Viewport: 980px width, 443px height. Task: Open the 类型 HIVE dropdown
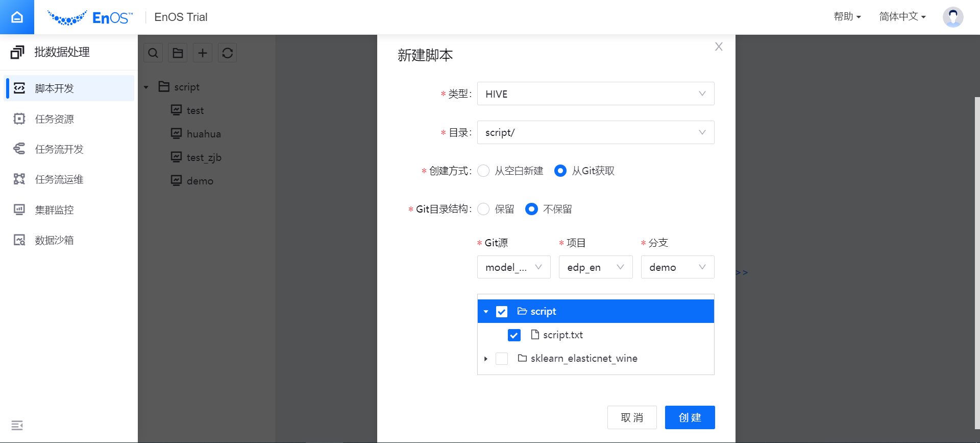tap(596, 94)
